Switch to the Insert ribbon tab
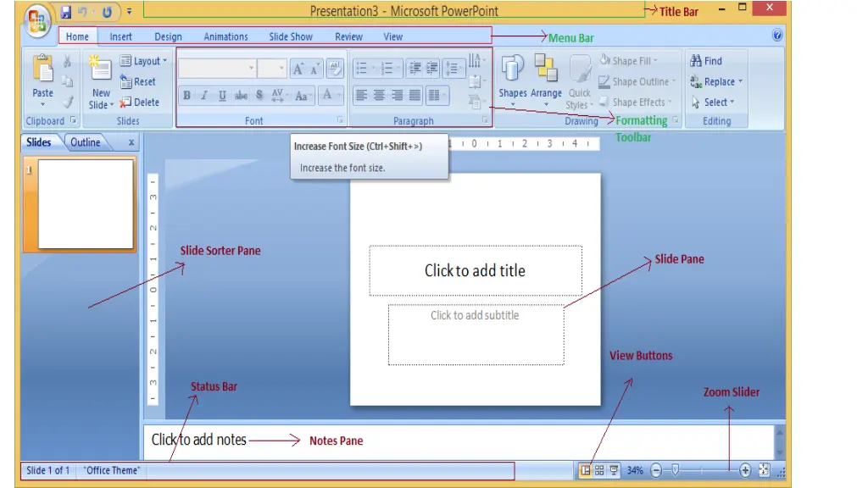 tap(120, 36)
